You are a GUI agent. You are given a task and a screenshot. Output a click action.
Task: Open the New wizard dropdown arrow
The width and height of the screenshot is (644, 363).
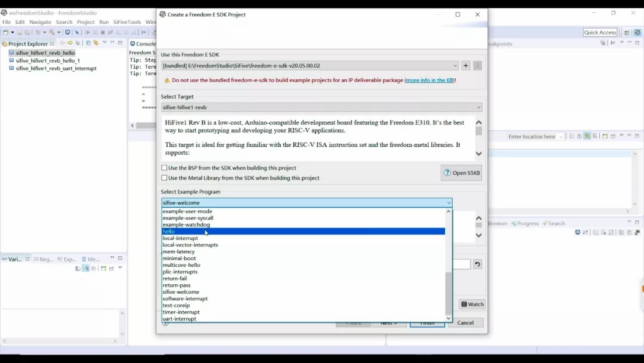point(13,32)
